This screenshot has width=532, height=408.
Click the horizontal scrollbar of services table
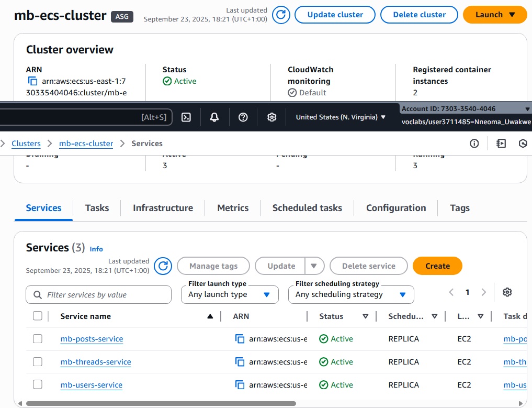(x=161, y=404)
